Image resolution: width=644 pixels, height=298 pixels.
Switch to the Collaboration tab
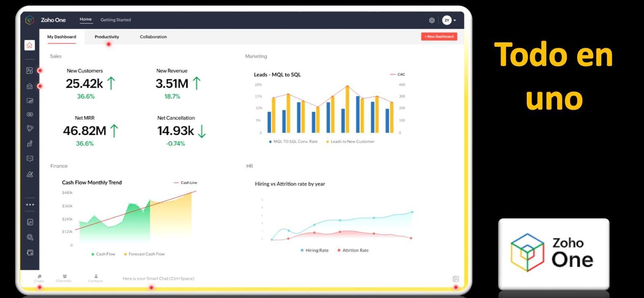(153, 37)
